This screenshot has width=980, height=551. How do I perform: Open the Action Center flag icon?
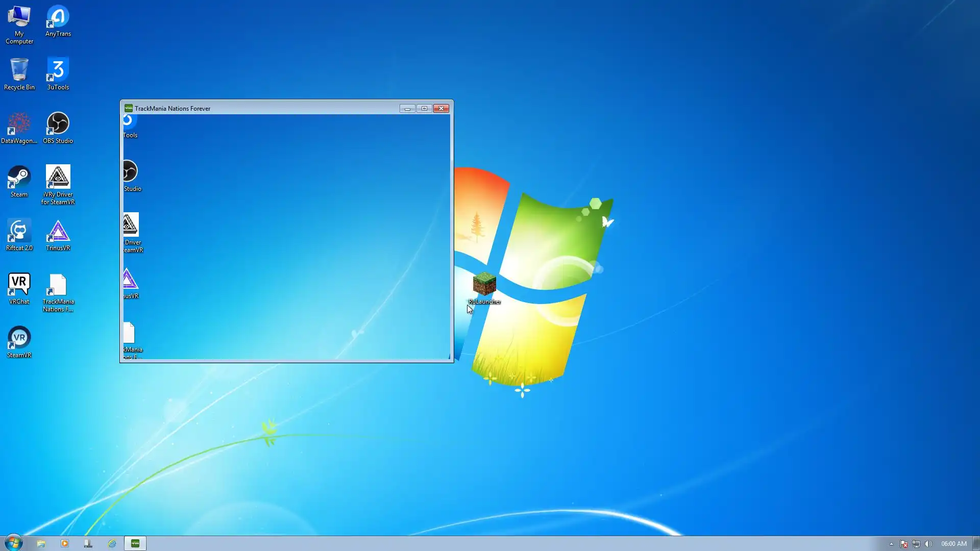click(903, 544)
